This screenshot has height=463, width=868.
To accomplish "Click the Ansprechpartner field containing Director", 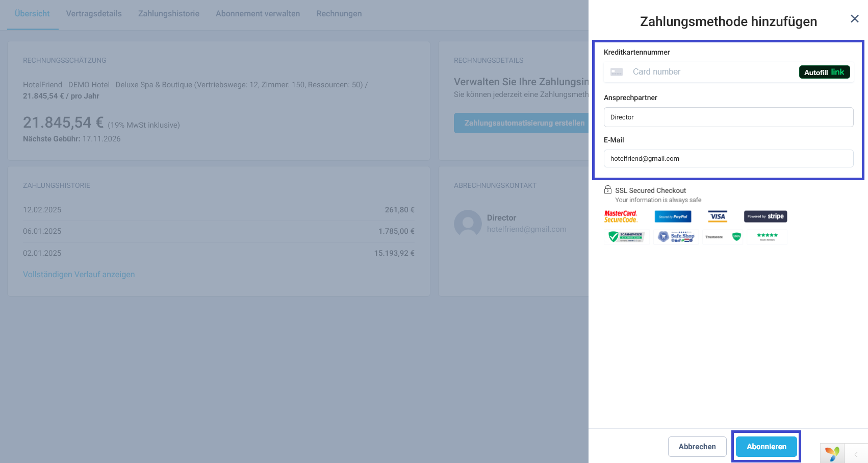I will point(728,117).
